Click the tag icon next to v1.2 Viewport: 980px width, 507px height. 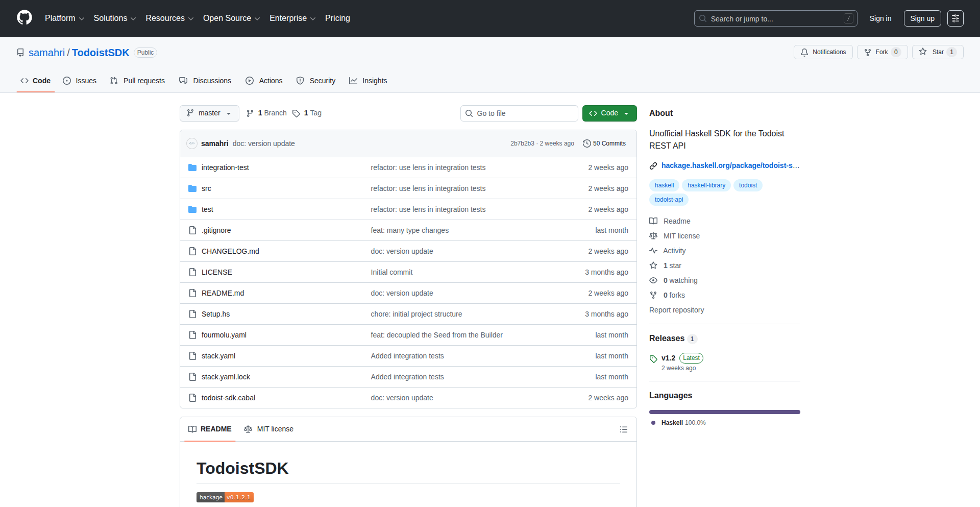click(x=653, y=358)
